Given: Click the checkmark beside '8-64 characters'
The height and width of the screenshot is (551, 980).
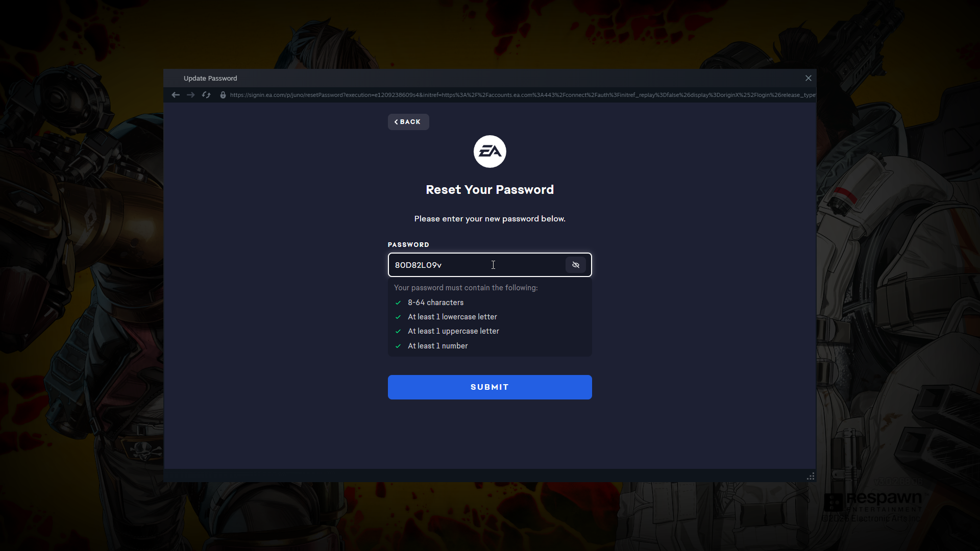Looking at the screenshot, I should [398, 303].
